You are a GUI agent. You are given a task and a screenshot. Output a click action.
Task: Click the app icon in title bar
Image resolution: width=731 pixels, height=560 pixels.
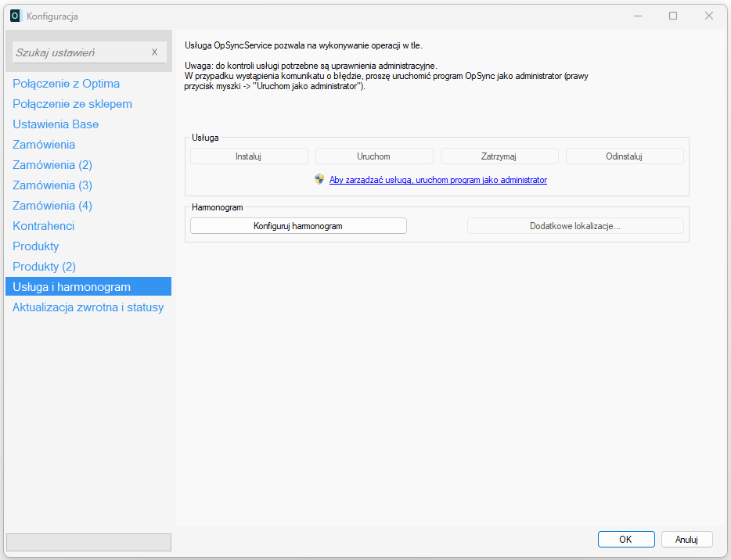pos(15,16)
